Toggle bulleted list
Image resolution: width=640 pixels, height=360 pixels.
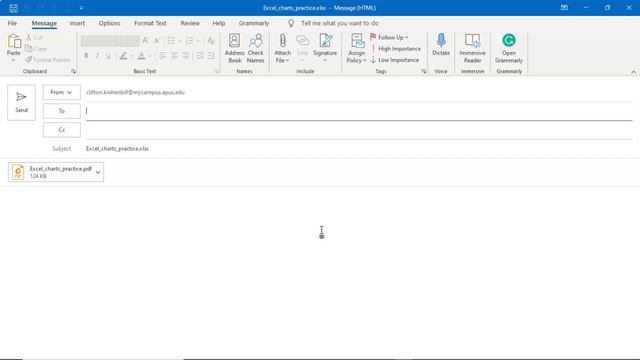tap(171, 41)
